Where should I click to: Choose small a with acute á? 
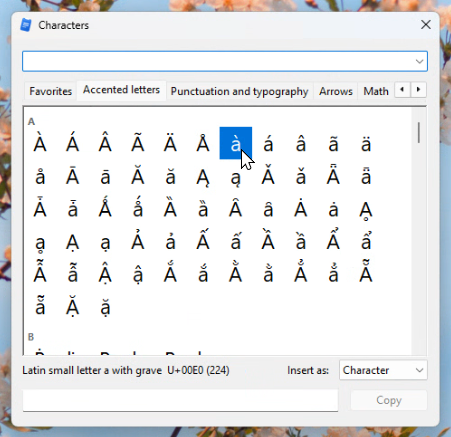(268, 143)
